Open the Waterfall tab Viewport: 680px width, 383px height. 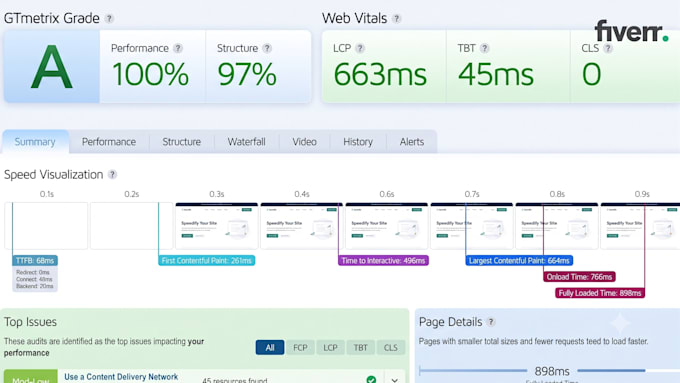246,142
